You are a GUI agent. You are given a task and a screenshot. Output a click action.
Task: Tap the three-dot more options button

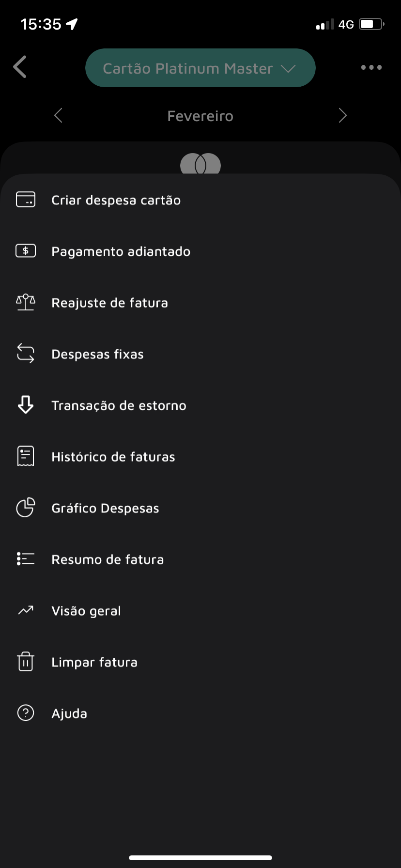371,68
